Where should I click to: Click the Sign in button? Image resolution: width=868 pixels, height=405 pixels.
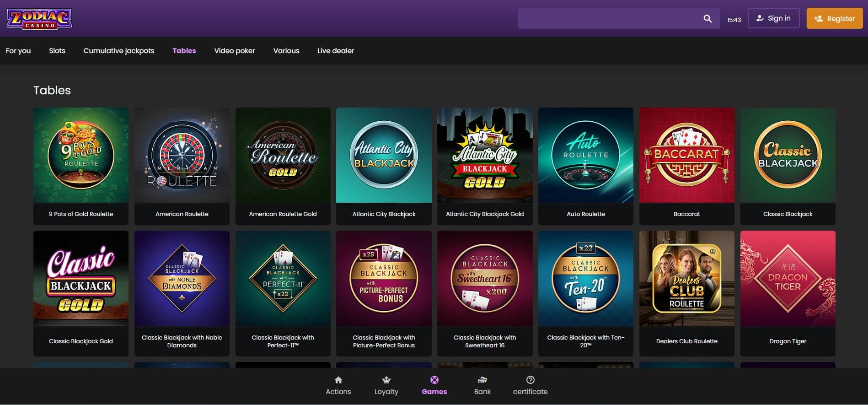click(774, 18)
